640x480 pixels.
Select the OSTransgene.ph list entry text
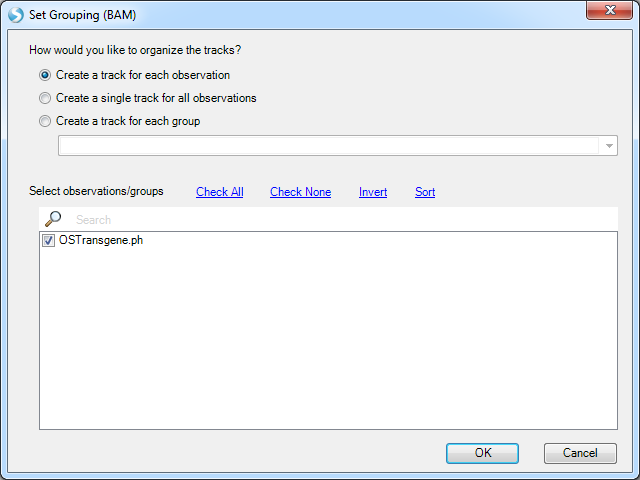point(101,240)
